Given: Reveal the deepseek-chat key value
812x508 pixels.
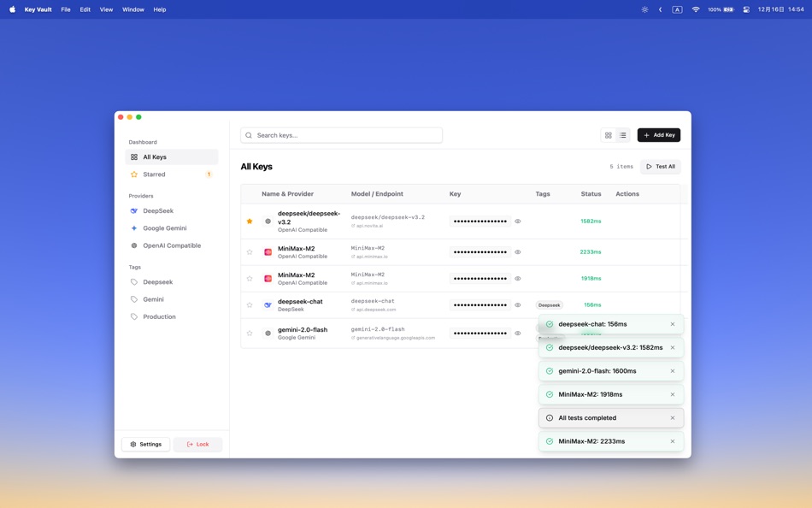Looking at the screenshot, I should point(517,304).
